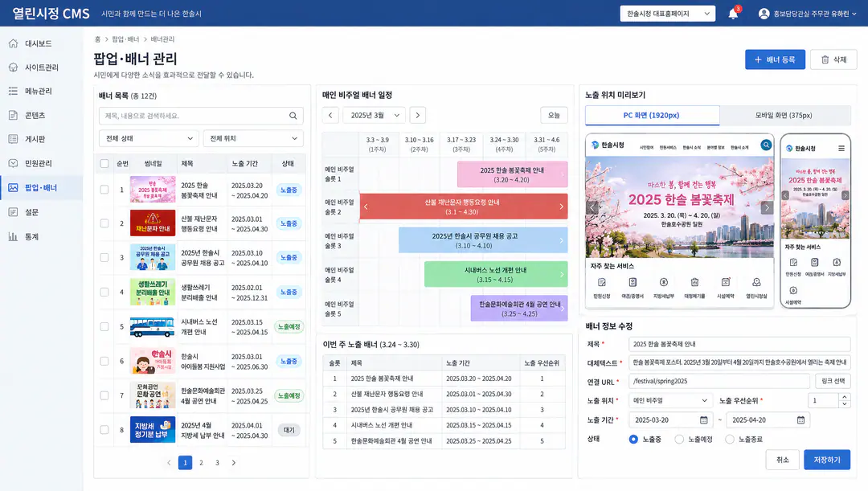Image resolution: width=868 pixels, height=491 pixels.
Task: Check the 공무원 채용 공고 row checkbox
Action: coord(104,257)
